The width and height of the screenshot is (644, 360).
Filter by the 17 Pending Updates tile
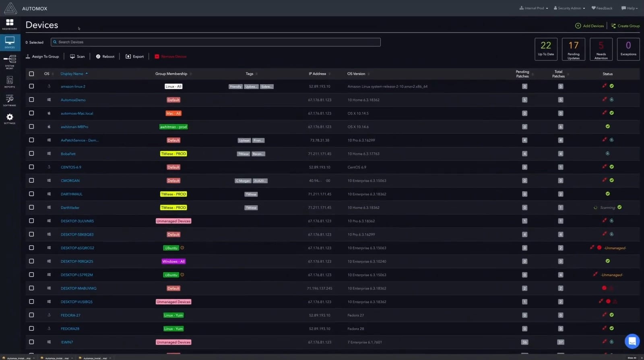(574, 49)
